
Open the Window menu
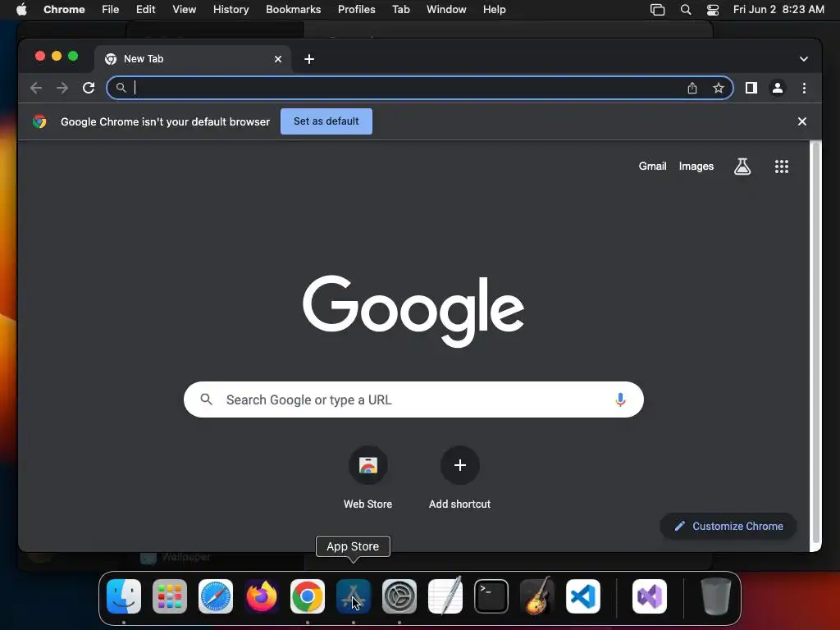(x=446, y=9)
